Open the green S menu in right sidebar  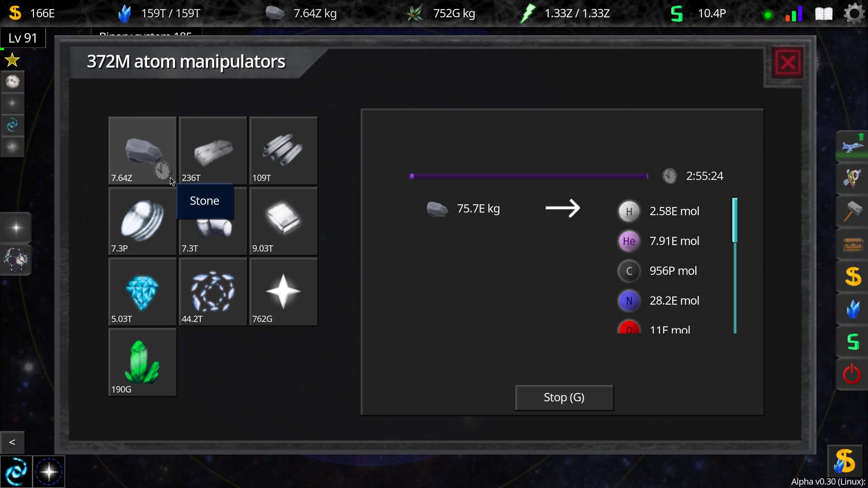[853, 342]
